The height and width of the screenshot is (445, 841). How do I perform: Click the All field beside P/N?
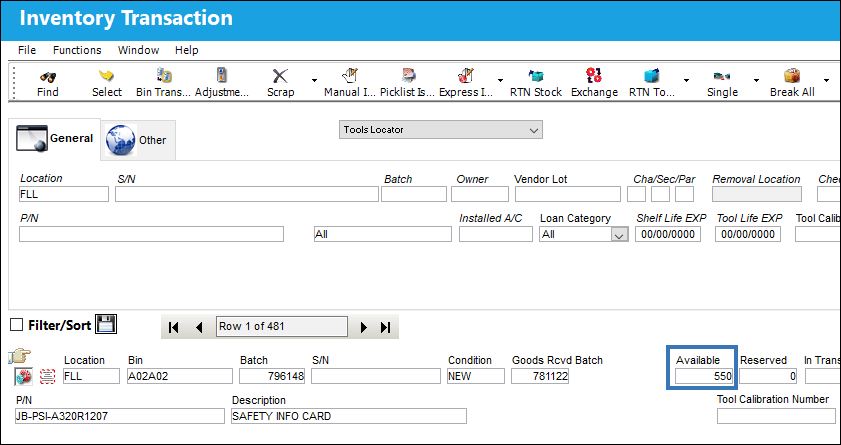(x=383, y=234)
